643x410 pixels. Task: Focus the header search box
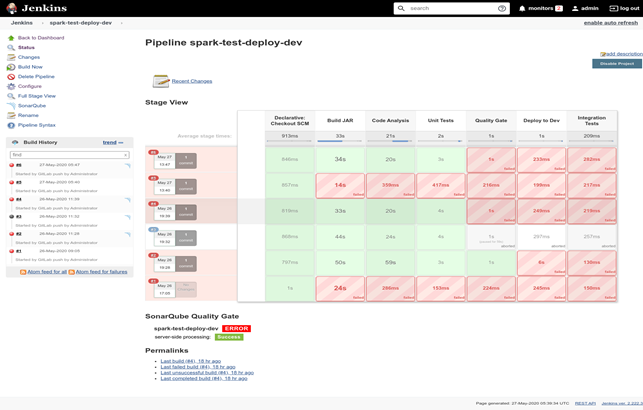point(451,8)
